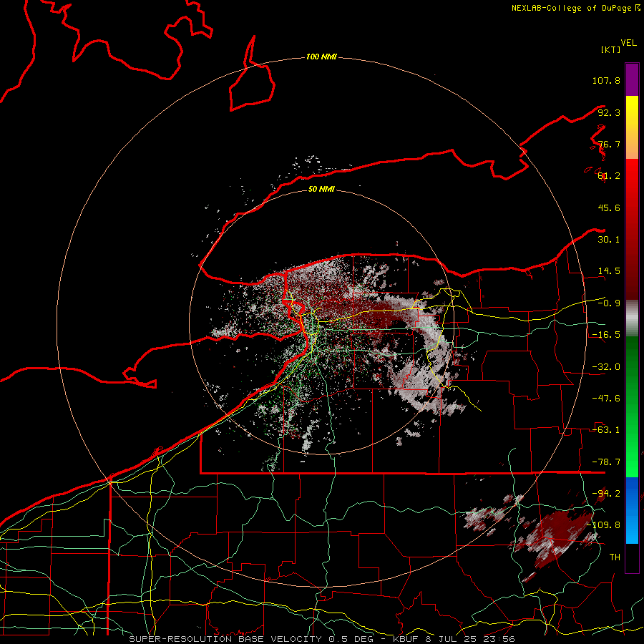
Task: Click the 14.5 legend value
Action: [x=609, y=271]
